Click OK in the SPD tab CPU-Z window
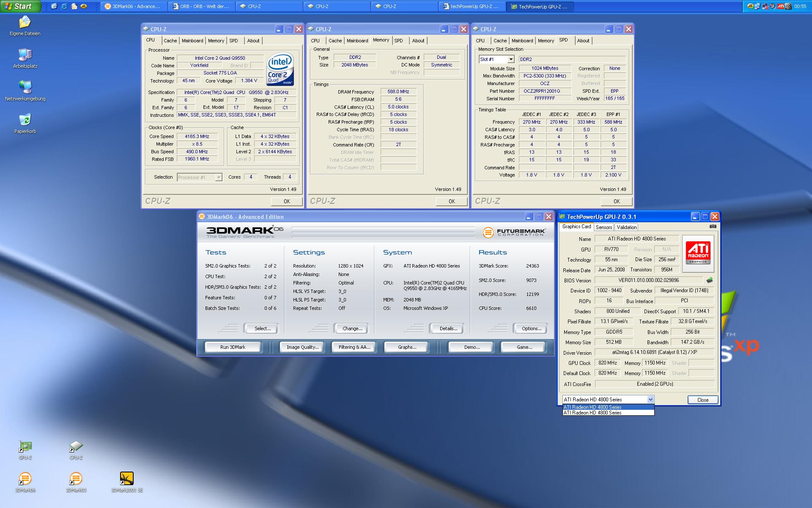This screenshot has height=508, width=812. coord(617,202)
